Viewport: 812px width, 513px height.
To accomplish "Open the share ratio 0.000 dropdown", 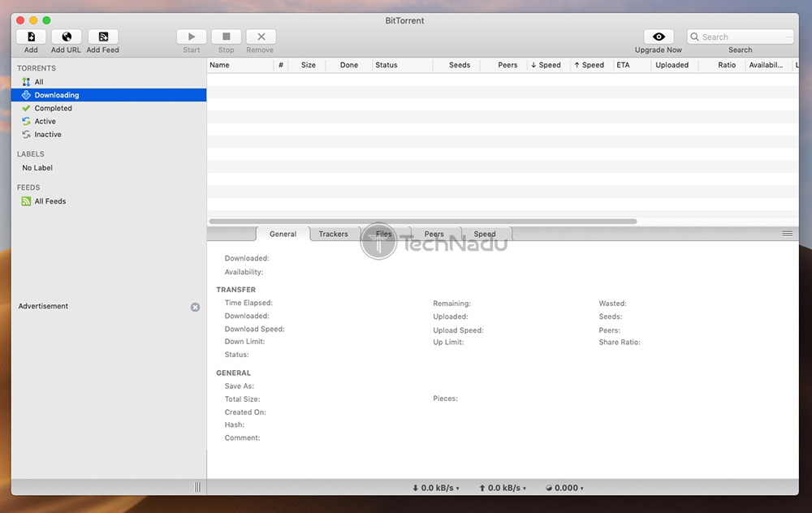I will [x=564, y=488].
